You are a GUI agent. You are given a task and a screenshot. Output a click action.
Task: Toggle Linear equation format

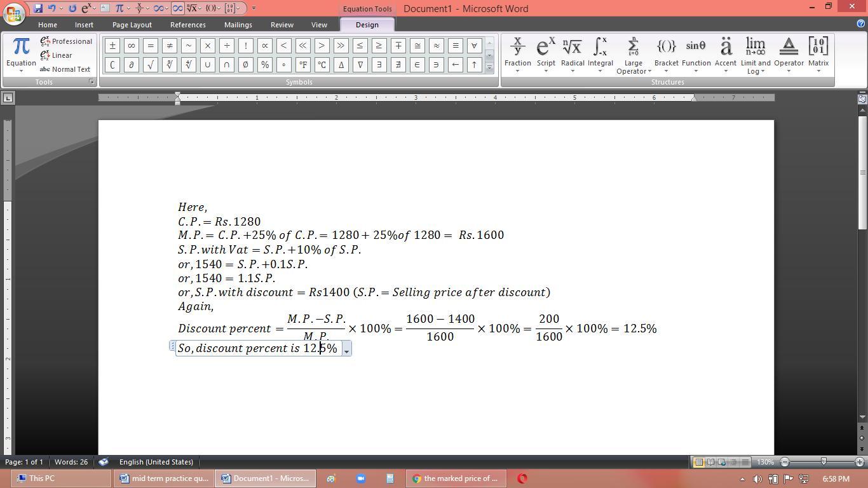(x=56, y=55)
